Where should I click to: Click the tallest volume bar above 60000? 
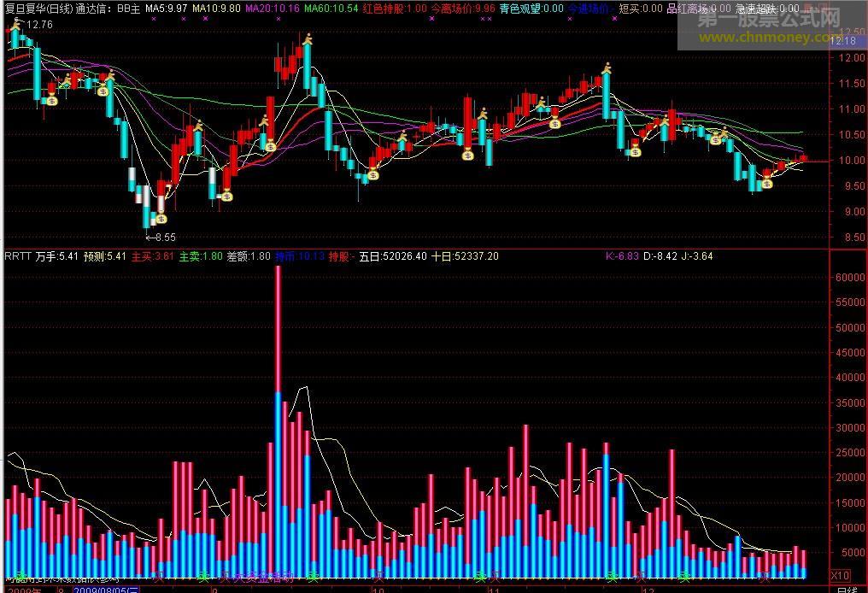click(x=279, y=422)
